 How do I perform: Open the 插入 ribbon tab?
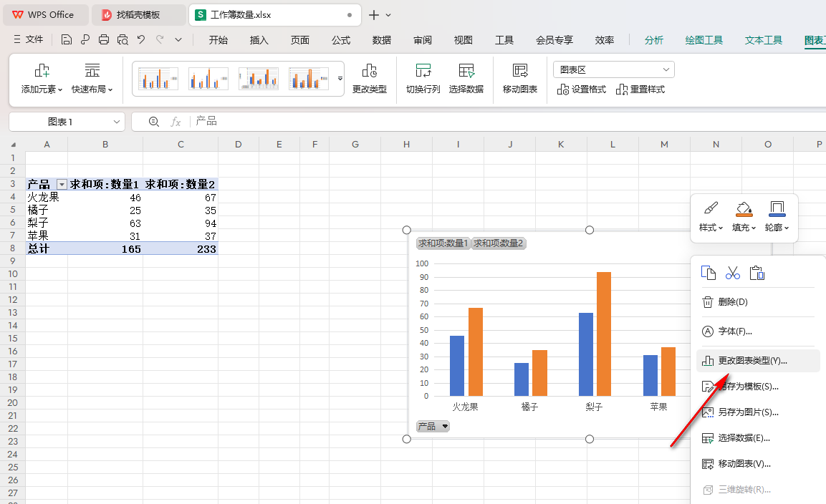259,40
